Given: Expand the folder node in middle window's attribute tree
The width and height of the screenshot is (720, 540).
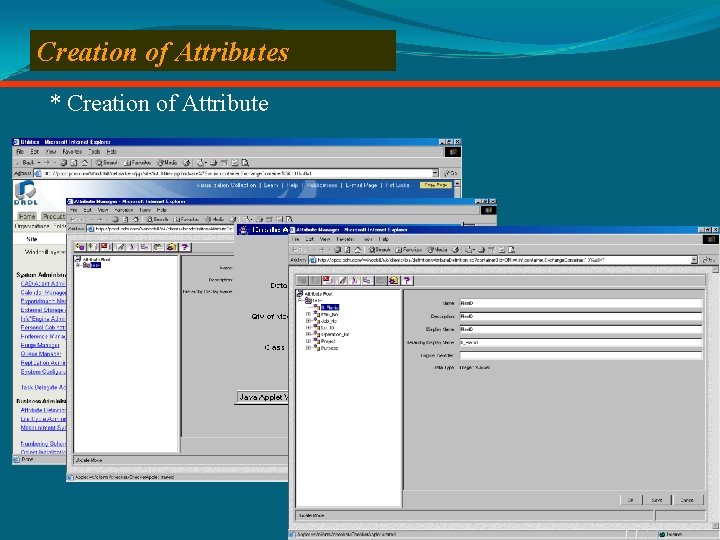Looking at the screenshot, I should pos(79,265).
